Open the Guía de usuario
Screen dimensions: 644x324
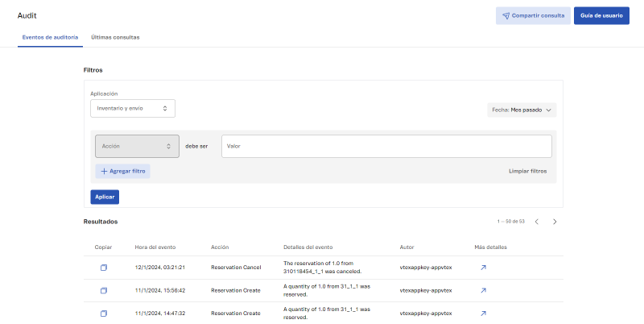[601, 15]
